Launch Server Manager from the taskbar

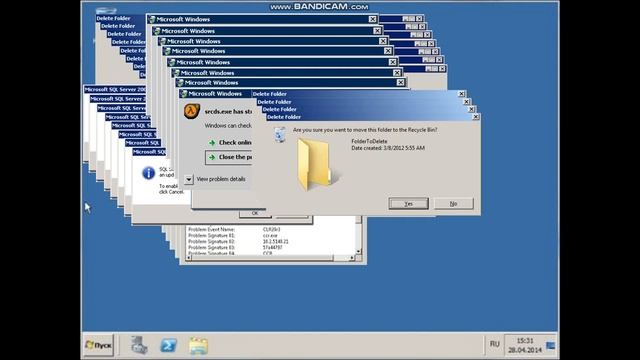[139, 345]
